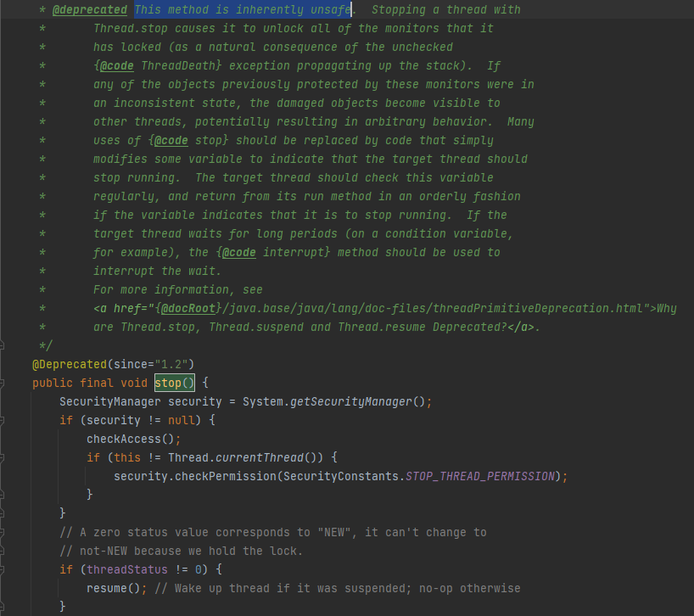
Task: Collapse fold marker beside '// A zero status value' comment
Action: (2, 532)
